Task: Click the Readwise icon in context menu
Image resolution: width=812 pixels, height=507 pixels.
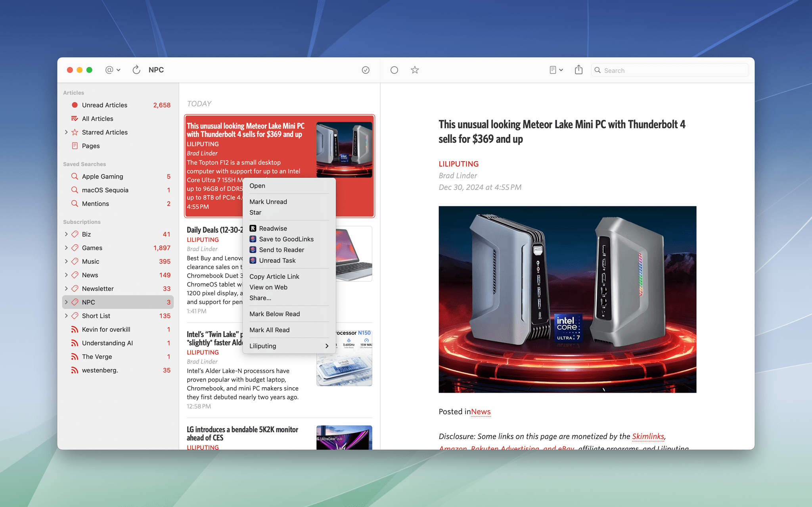Action: [x=253, y=229]
